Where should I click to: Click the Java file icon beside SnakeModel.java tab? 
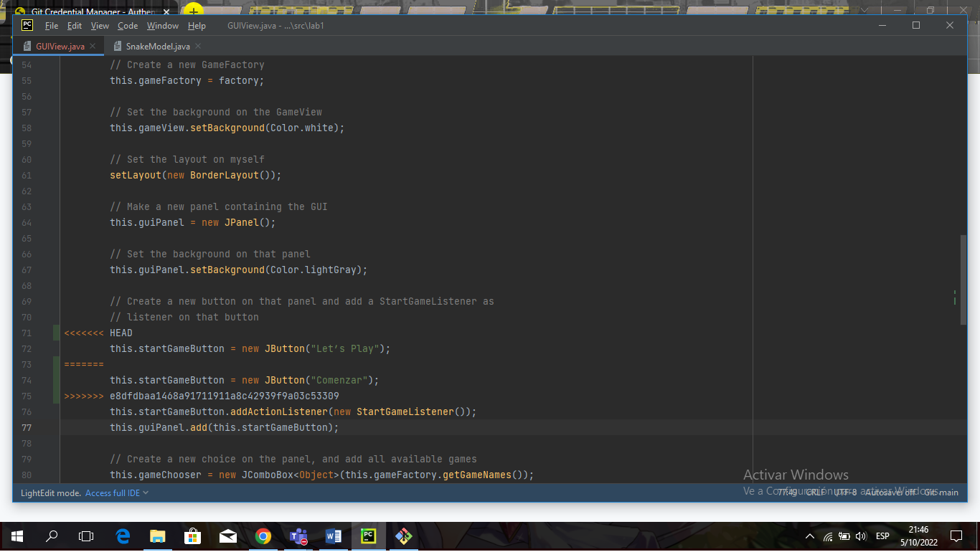pyautogui.click(x=117, y=44)
